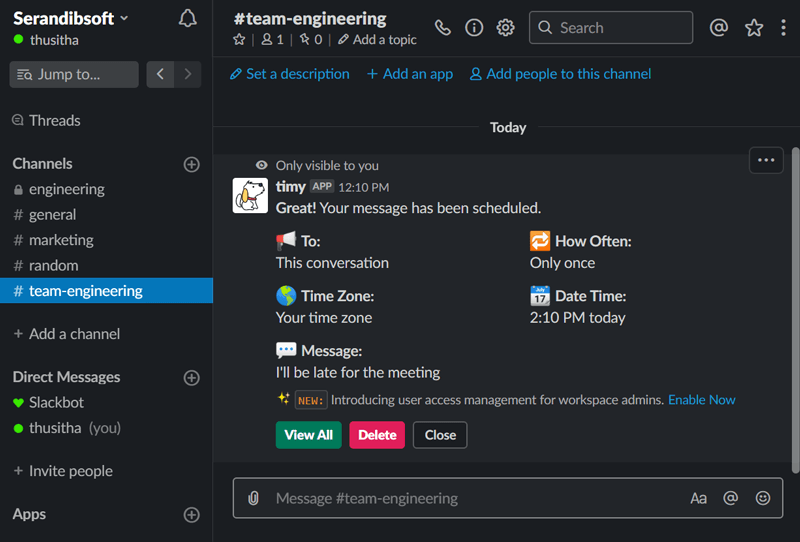Attach a file with the paperclip icon

coord(253,498)
